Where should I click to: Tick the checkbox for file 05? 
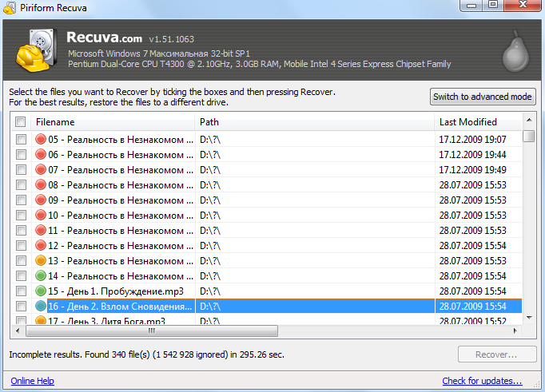pyautogui.click(x=22, y=139)
